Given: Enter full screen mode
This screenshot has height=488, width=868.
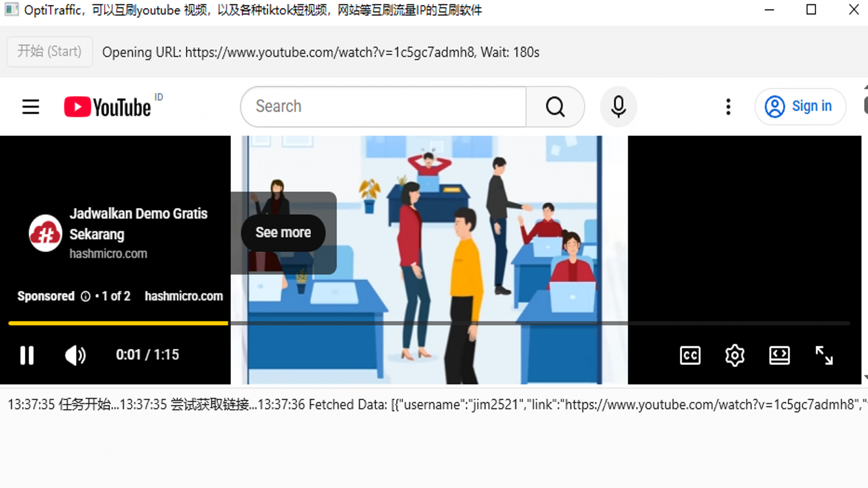Looking at the screenshot, I should pyautogui.click(x=824, y=356).
